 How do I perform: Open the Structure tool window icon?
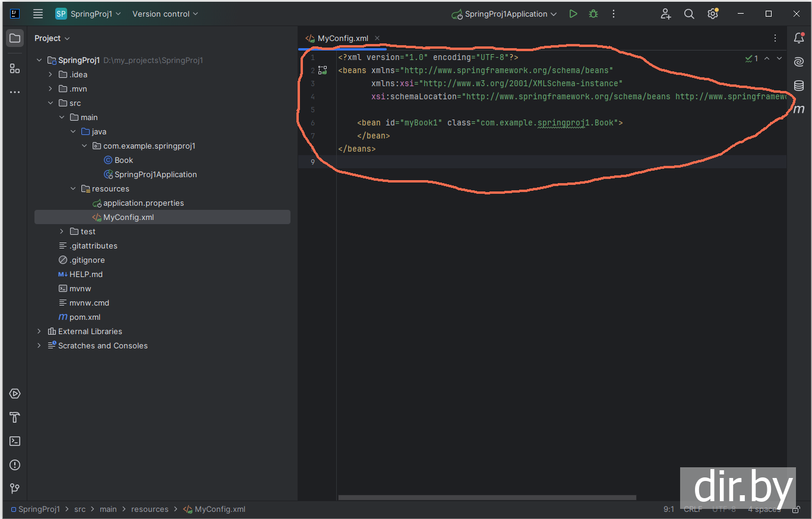(15, 68)
